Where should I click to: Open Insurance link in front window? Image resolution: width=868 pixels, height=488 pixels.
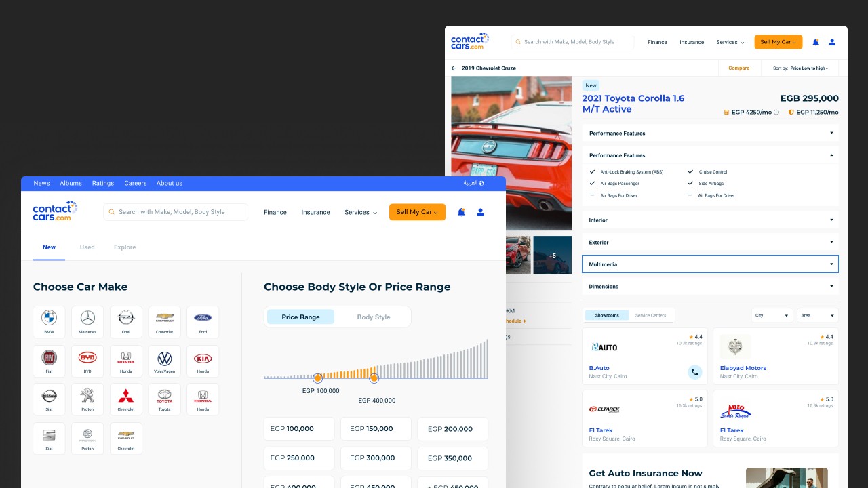[316, 212]
